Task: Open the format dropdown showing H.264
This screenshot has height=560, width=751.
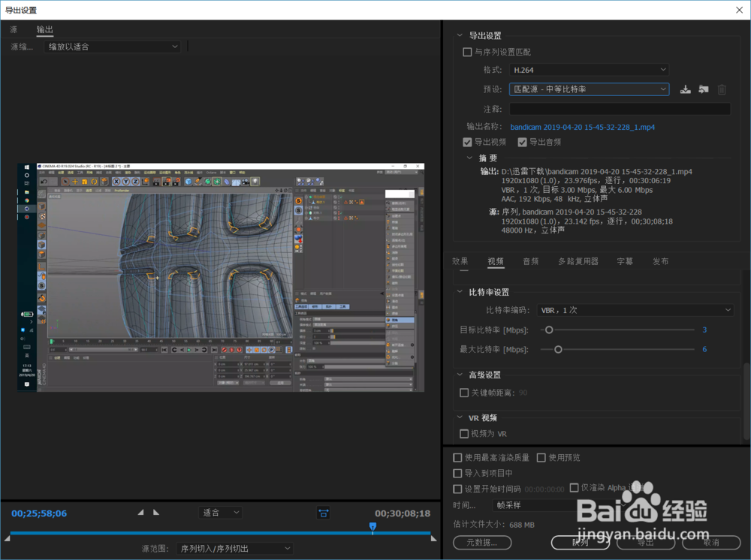Action: click(589, 70)
